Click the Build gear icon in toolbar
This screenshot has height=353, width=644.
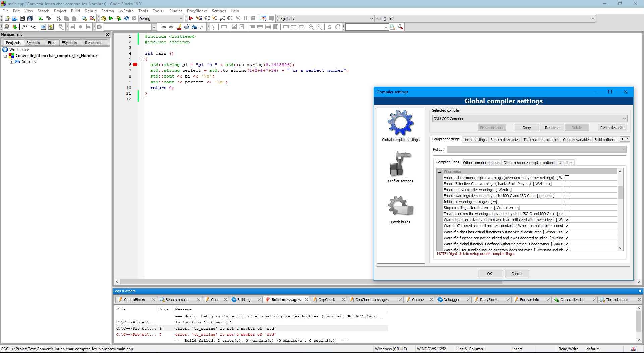[x=104, y=19]
